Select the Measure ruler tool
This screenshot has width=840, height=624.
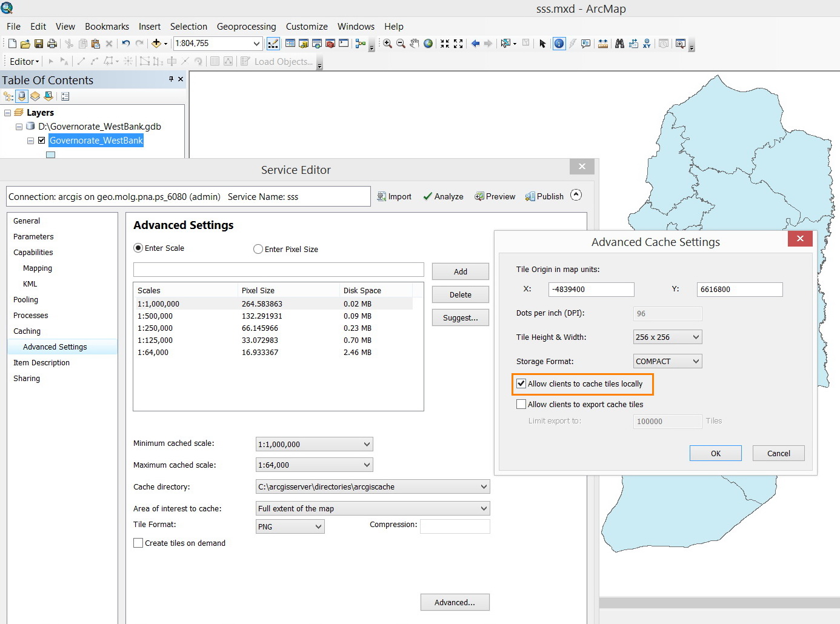[603, 44]
